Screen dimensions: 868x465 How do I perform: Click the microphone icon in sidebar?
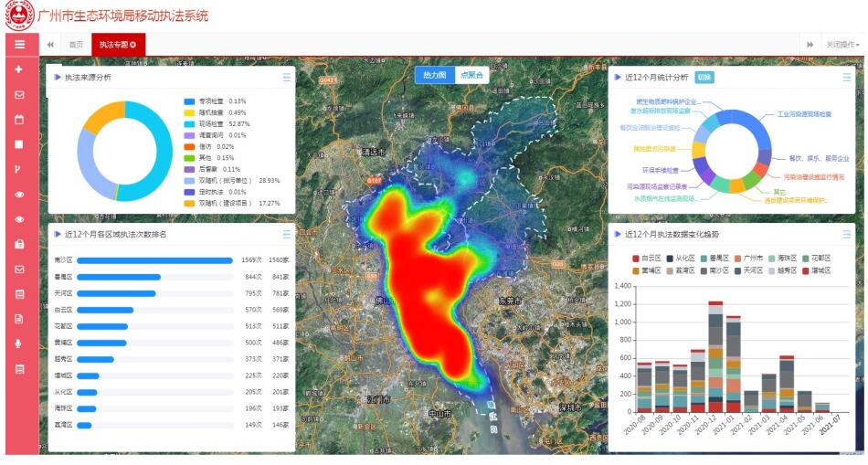(x=19, y=343)
